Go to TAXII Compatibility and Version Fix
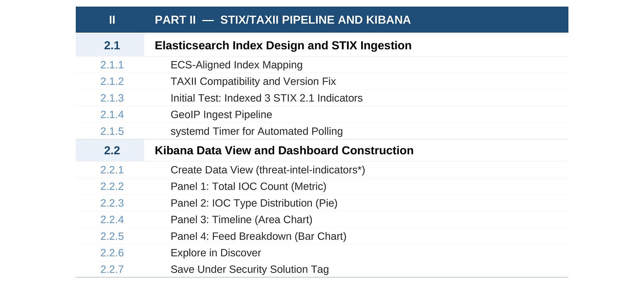The width and height of the screenshot is (644, 284). point(253,81)
